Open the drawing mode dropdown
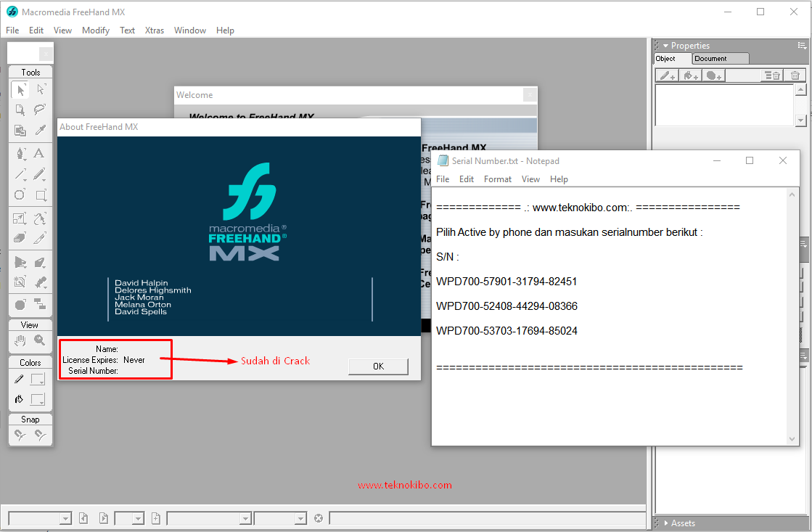The image size is (812, 532). pyautogui.click(x=246, y=518)
